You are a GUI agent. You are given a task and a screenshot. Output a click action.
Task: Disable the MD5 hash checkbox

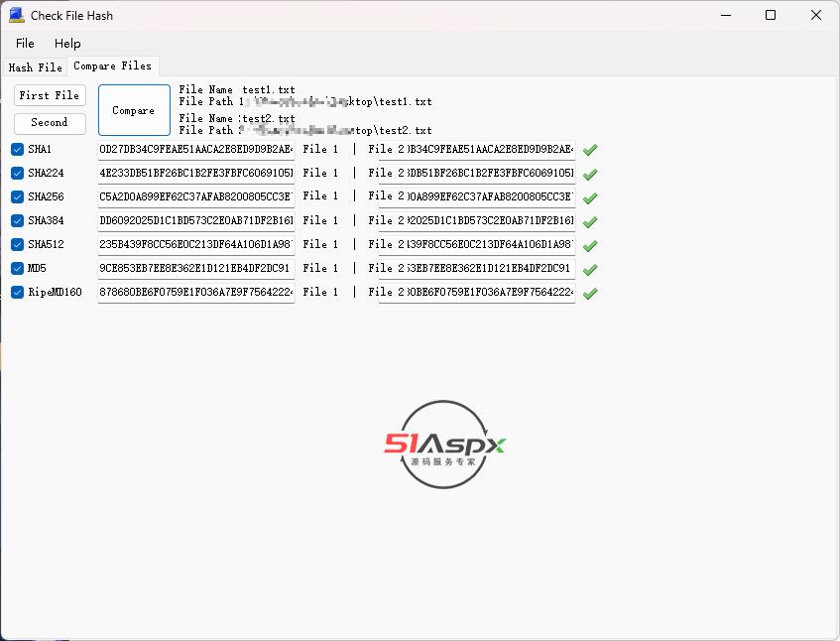(17, 268)
